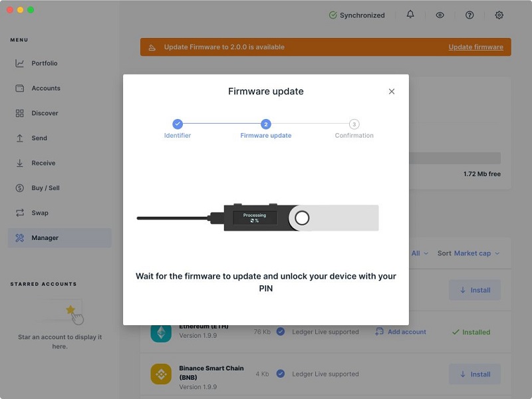
Task: Click the Ethereum Installed status
Action: [471, 332]
